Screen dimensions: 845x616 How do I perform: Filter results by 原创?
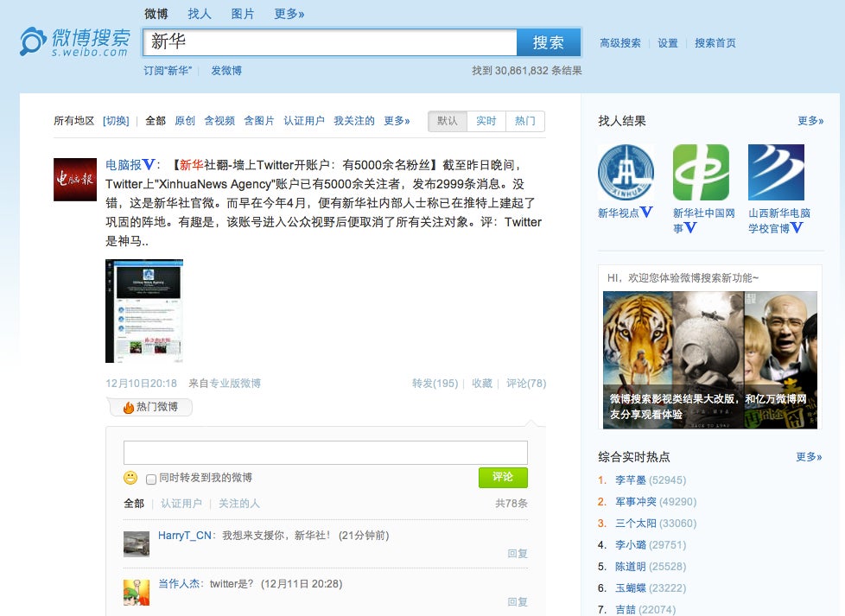[x=185, y=121]
